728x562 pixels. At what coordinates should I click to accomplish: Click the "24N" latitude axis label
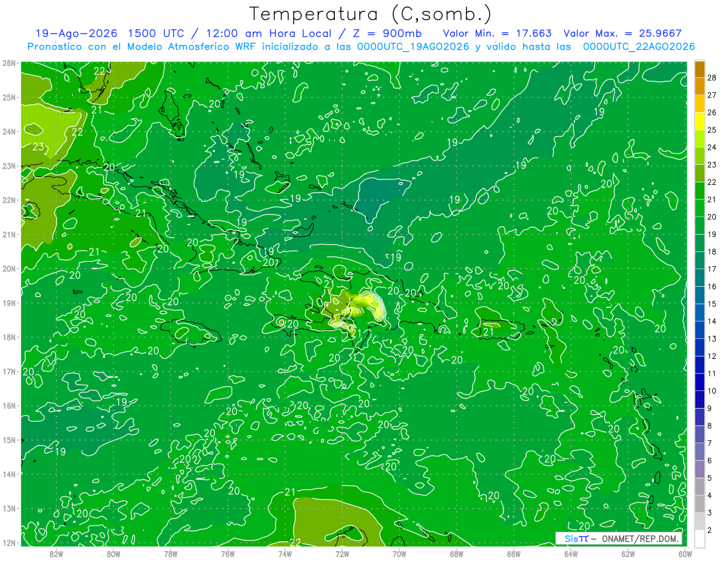tap(9, 132)
